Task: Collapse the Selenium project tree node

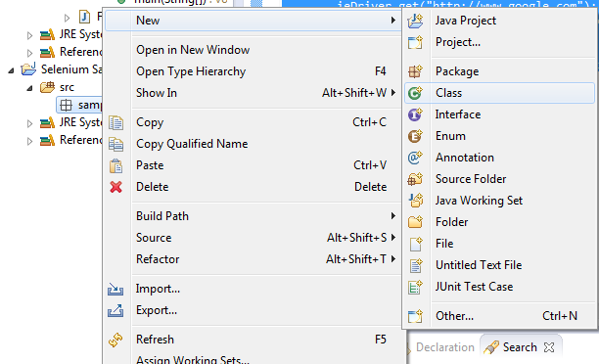Action: tap(11, 70)
